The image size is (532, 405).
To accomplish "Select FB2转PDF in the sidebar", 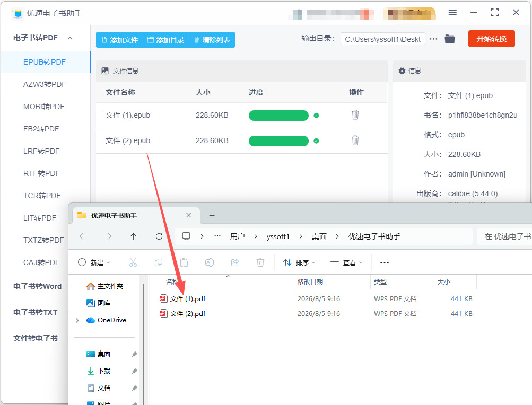I will 41,129.
